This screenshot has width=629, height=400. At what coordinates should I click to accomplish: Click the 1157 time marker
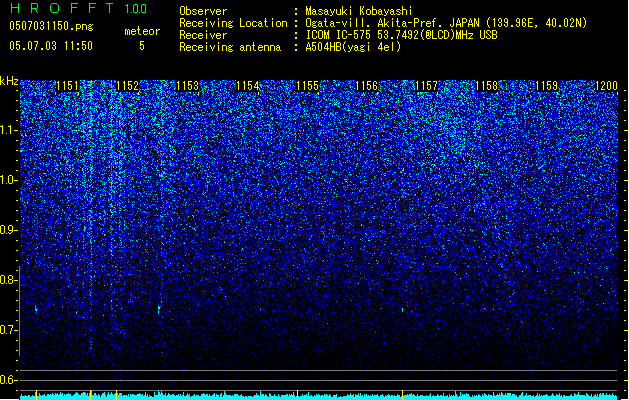point(426,86)
